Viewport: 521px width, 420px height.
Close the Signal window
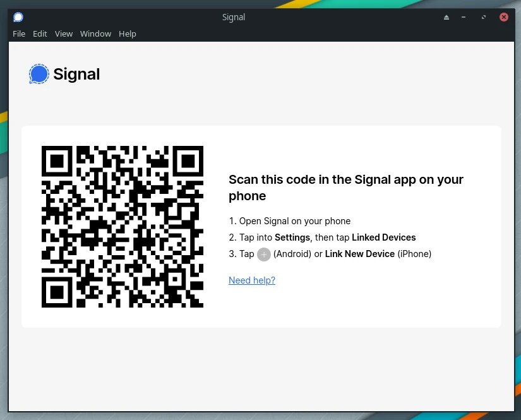pos(504,17)
